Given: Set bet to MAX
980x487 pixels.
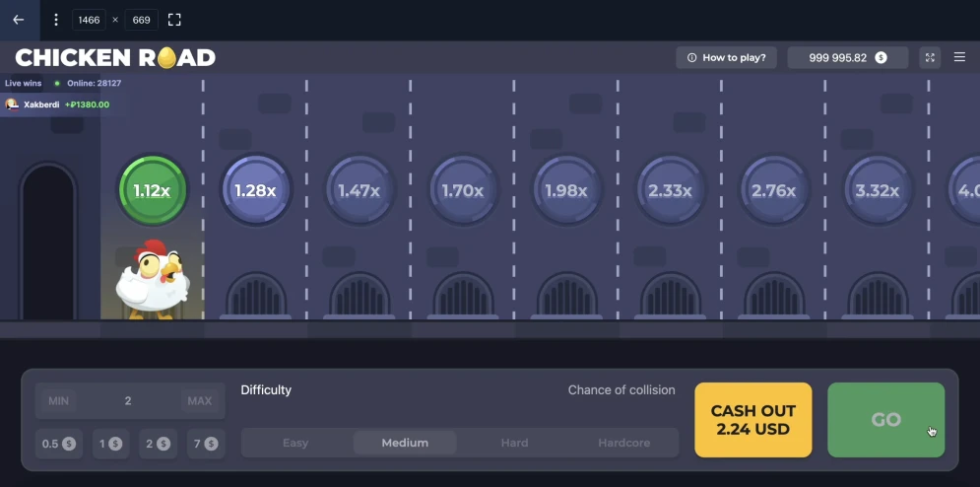Looking at the screenshot, I should [199, 401].
